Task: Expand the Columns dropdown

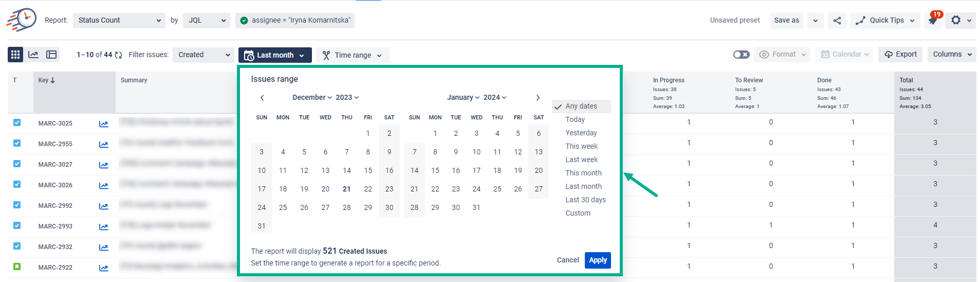Action: (x=952, y=54)
